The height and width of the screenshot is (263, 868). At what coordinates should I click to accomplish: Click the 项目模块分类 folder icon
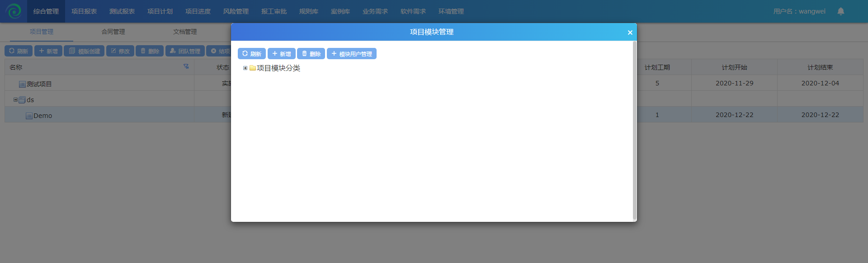(x=253, y=68)
